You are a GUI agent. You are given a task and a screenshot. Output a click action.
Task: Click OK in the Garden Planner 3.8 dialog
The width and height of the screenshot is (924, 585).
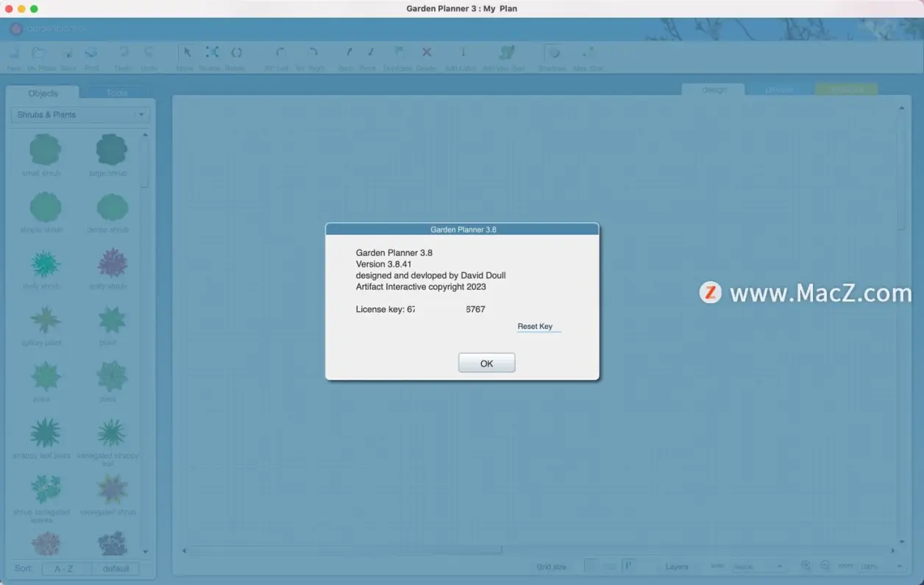[x=486, y=363]
